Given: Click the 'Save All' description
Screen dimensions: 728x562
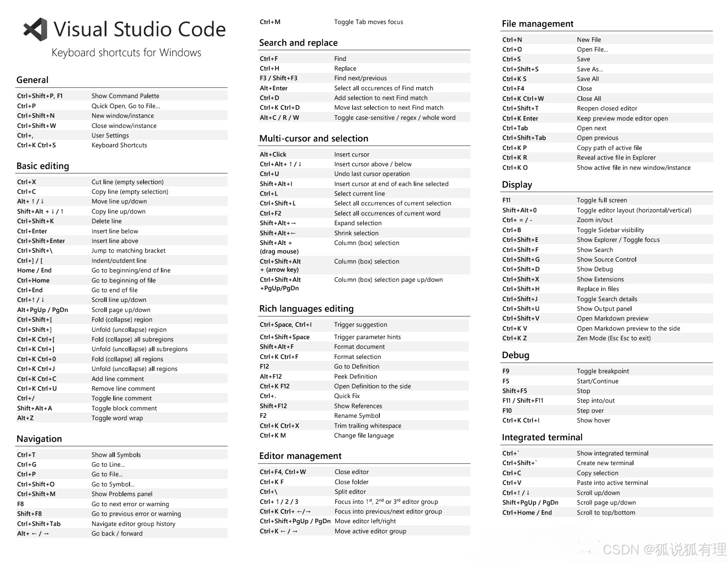Looking at the screenshot, I should (588, 79).
